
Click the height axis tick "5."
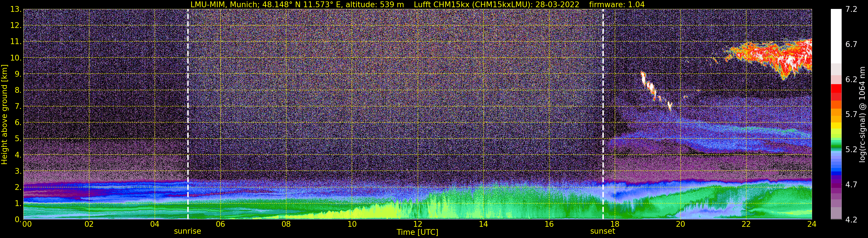(x=18, y=139)
